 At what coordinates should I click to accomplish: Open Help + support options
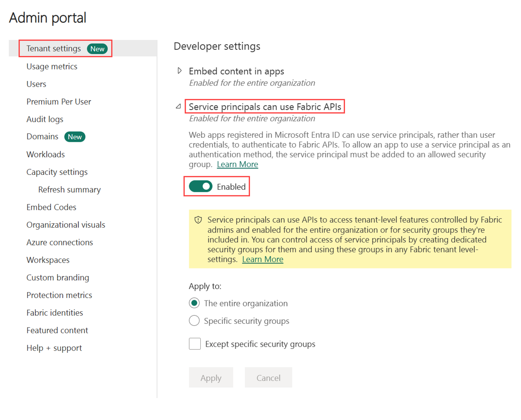tap(54, 348)
